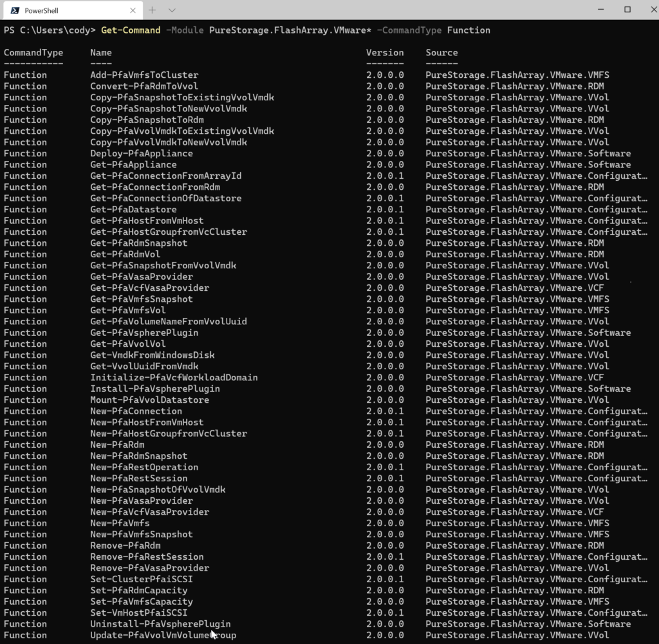The height and width of the screenshot is (644, 659).
Task: Click the New-PfaRestOperation function name
Action: point(144,467)
